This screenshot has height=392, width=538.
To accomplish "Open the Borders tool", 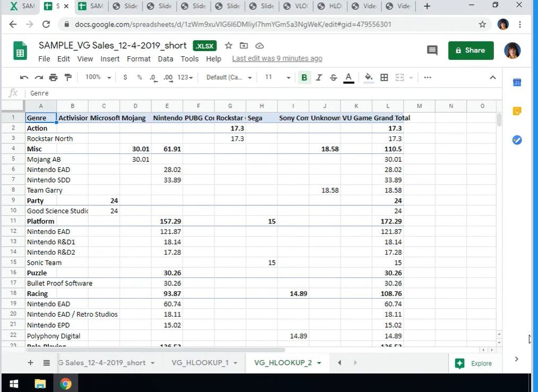I will 385,77.
